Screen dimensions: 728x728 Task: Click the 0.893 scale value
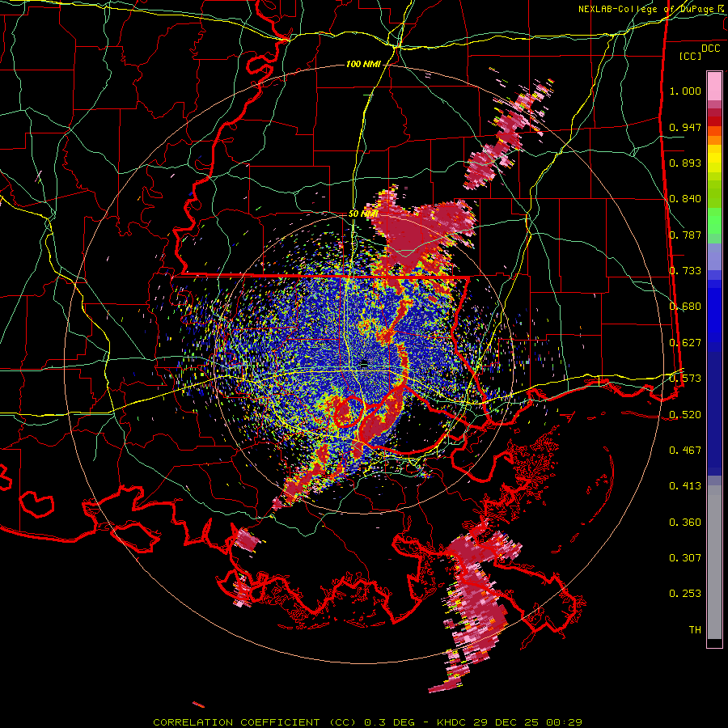(685, 163)
